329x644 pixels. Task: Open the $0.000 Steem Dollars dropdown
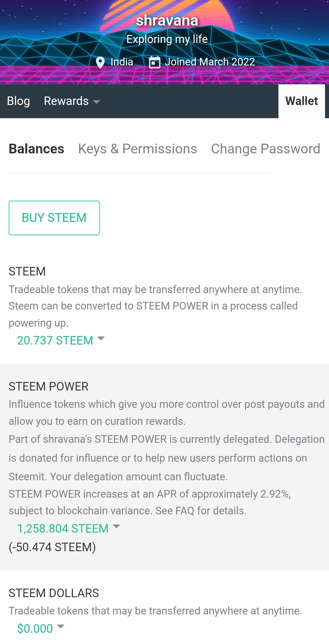41,628
